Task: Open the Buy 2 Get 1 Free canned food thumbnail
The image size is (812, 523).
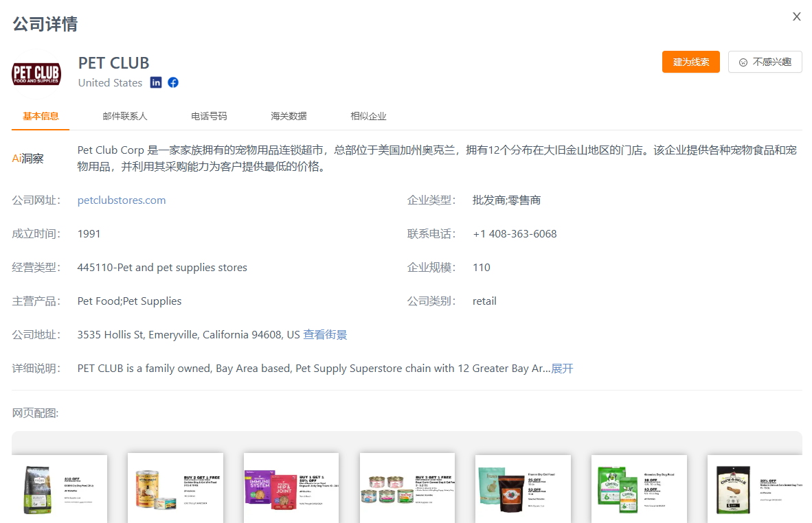Action: tap(176, 489)
